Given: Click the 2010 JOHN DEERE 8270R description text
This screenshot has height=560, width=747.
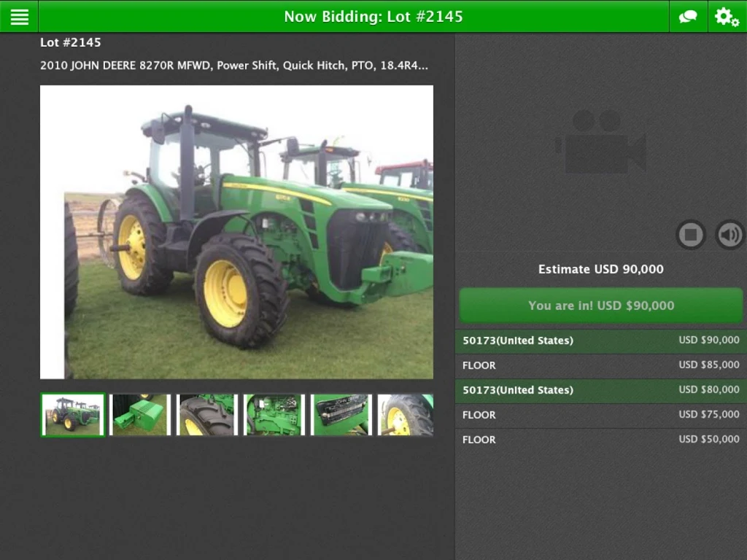Looking at the screenshot, I should coord(234,65).
